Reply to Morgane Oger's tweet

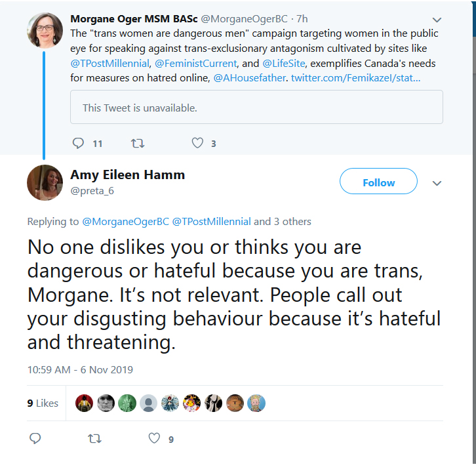click(x=78, y=143)
